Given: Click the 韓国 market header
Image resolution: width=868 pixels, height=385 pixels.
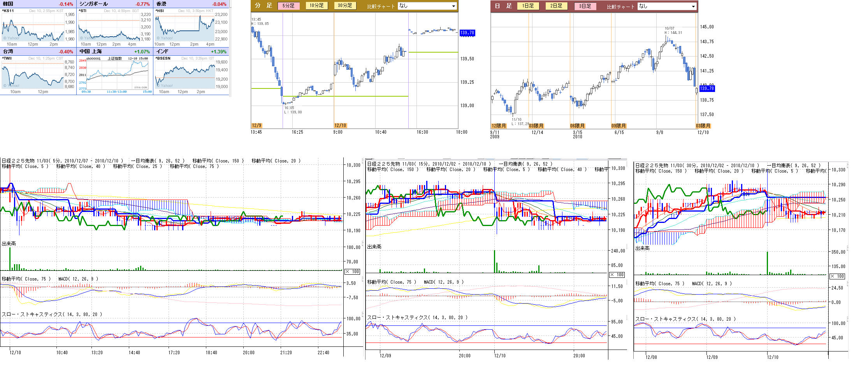Looking at the screenshot, I should point(8,4).
